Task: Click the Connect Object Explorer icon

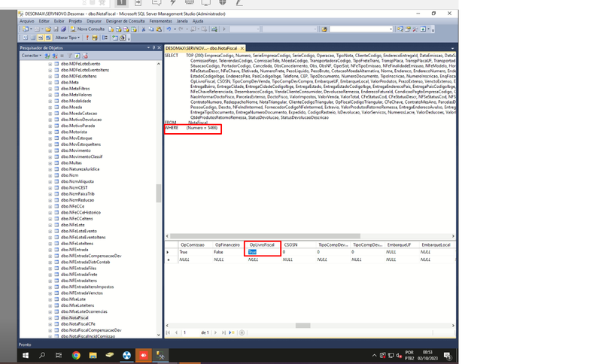Action: coord(47,56)
